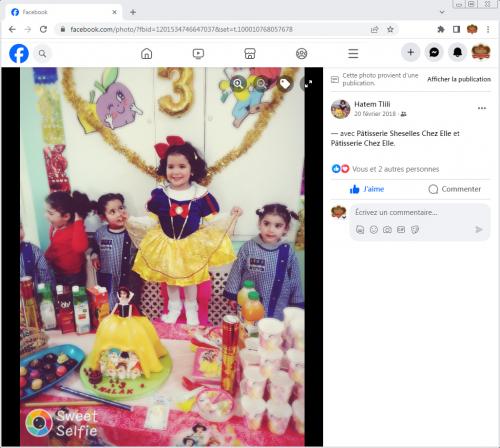Toggle the J'aime like button

367,189
